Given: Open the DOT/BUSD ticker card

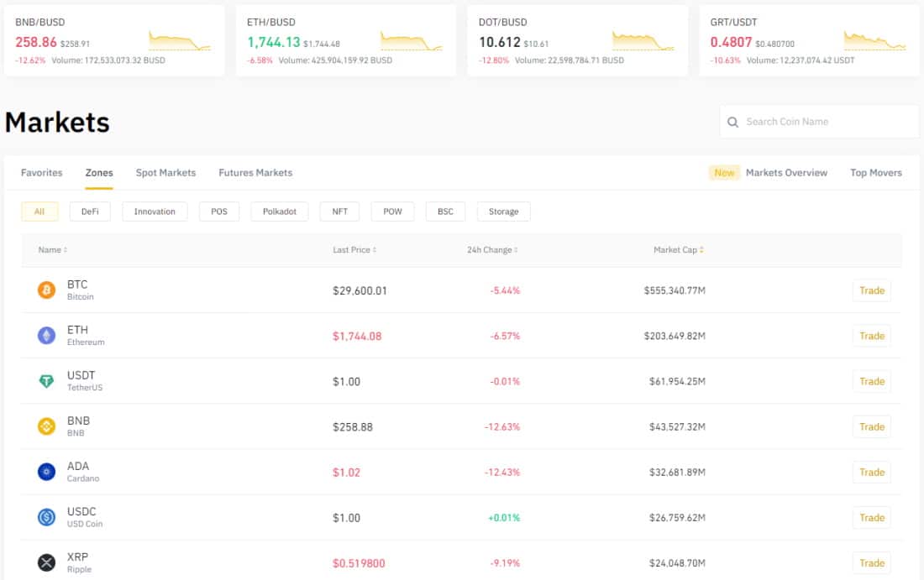Looking at the screenshot, I should (578, 40).
